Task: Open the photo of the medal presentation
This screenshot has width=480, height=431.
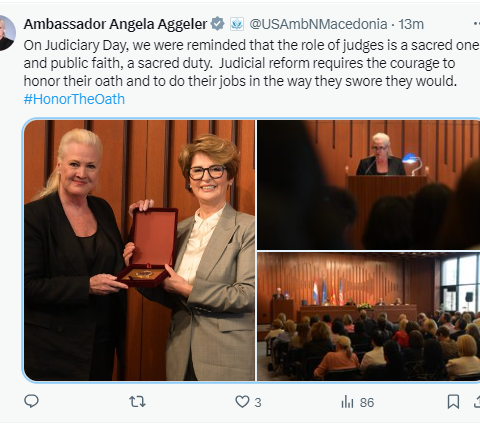Action: pyautogui.click(x=139, y=250)
